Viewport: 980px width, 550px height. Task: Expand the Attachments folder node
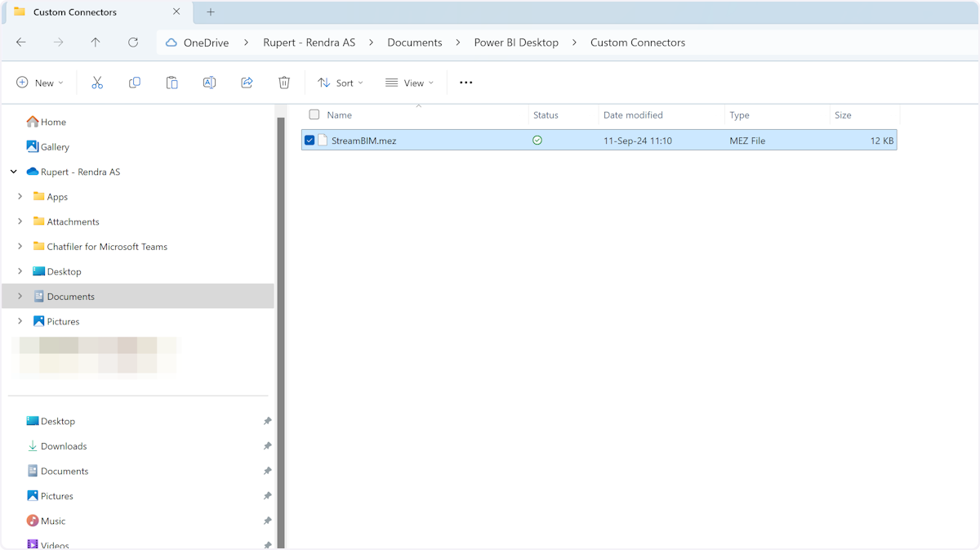[x=20, y=221]
